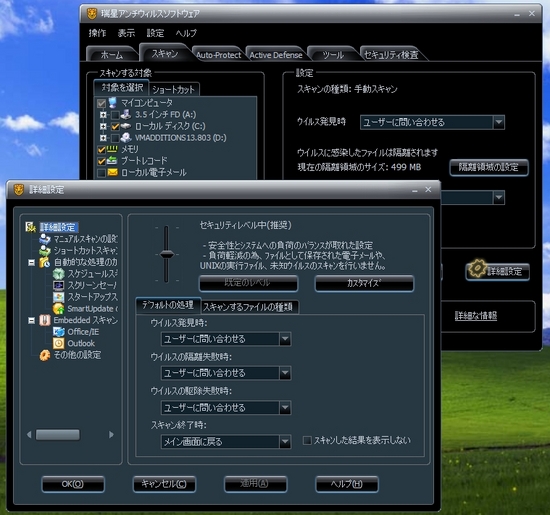Click the SmartUpdate globe icon in tree
Image resolution: width=550 pixels, height=515 pixels.
click(59, 308)
